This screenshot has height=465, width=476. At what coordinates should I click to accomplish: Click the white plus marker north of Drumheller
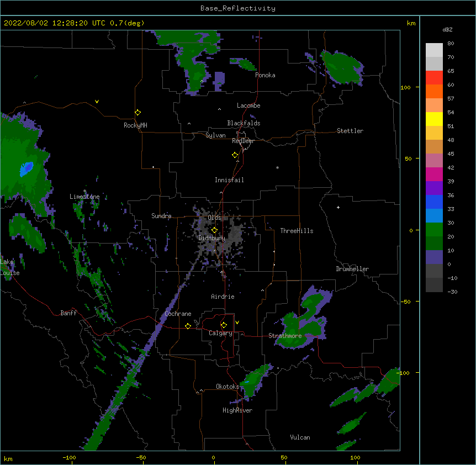pyautogui.click(x=338, y=207)
